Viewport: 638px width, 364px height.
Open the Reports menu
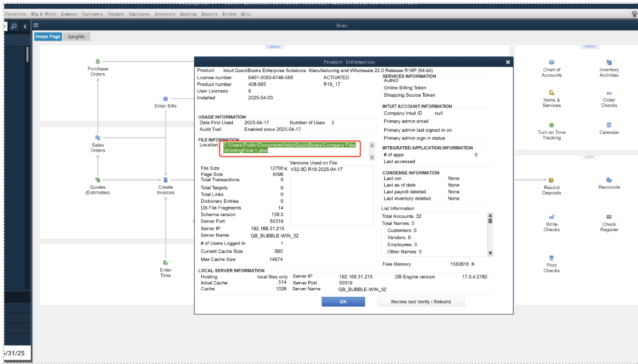209,14
